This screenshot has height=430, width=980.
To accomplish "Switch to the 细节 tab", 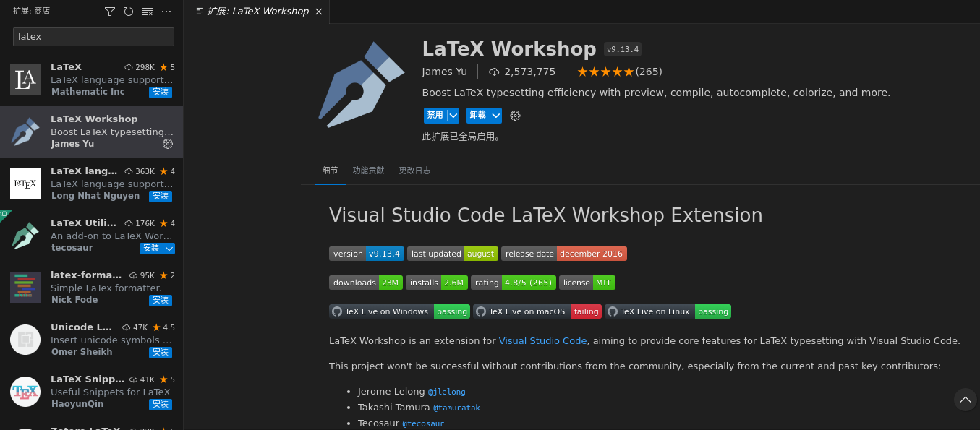I will click(x=330, y=171).
